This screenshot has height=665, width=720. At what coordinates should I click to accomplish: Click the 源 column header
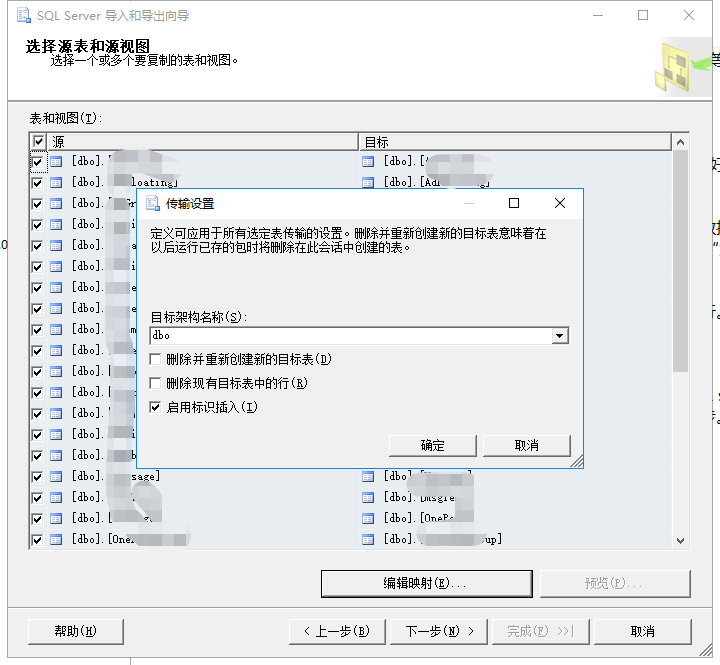(x=202, y=142)
